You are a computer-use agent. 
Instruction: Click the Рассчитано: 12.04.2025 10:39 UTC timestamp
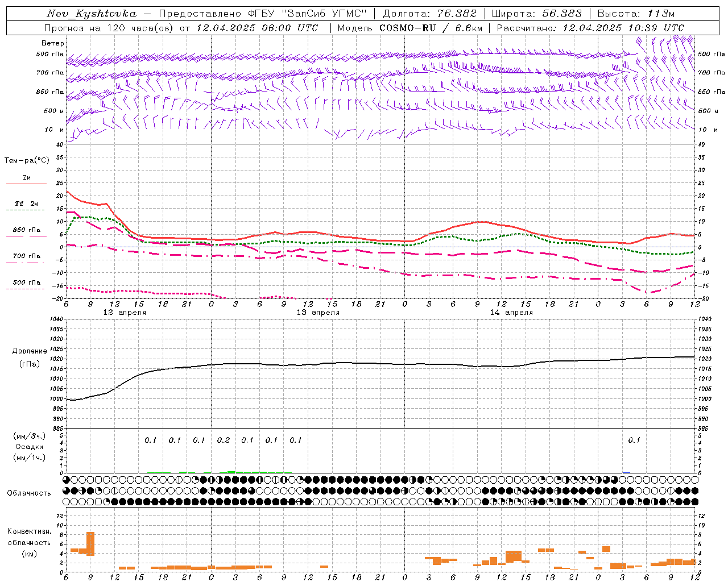point(590,28)
